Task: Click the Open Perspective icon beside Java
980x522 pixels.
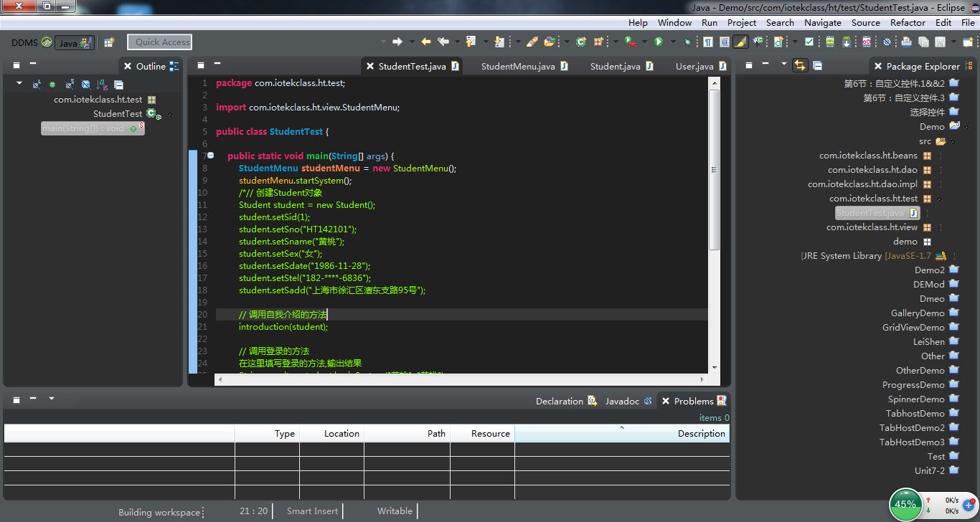Action: (x=109, y=43)
